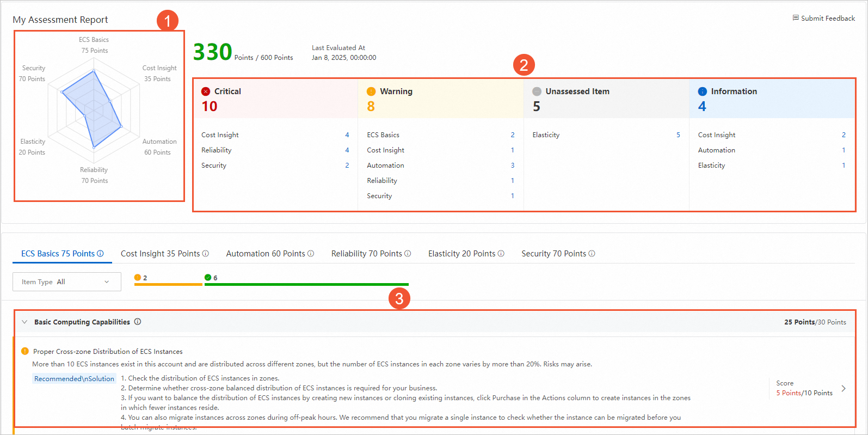Click the orange Warning total 8

click(x=371, y=106)
